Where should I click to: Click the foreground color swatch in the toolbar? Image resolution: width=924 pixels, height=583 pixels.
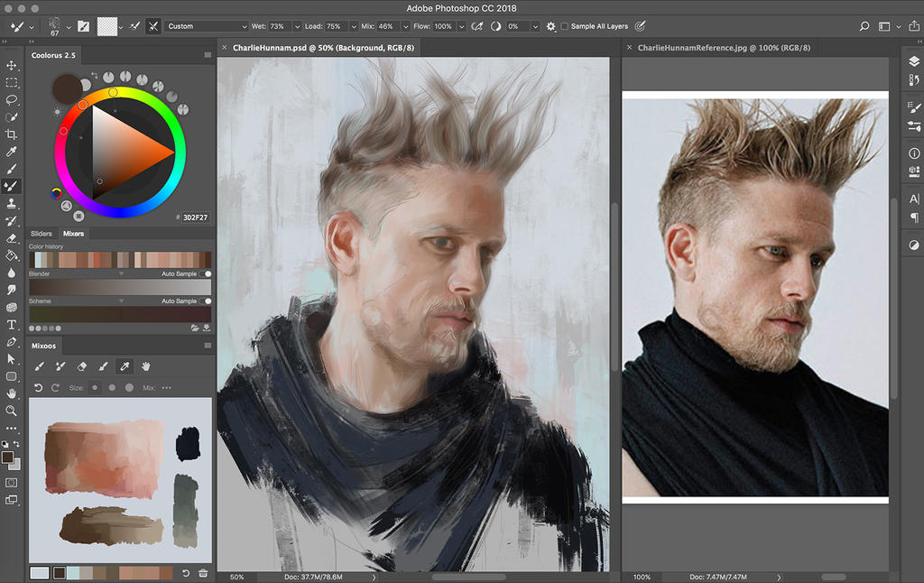(7, 458)
